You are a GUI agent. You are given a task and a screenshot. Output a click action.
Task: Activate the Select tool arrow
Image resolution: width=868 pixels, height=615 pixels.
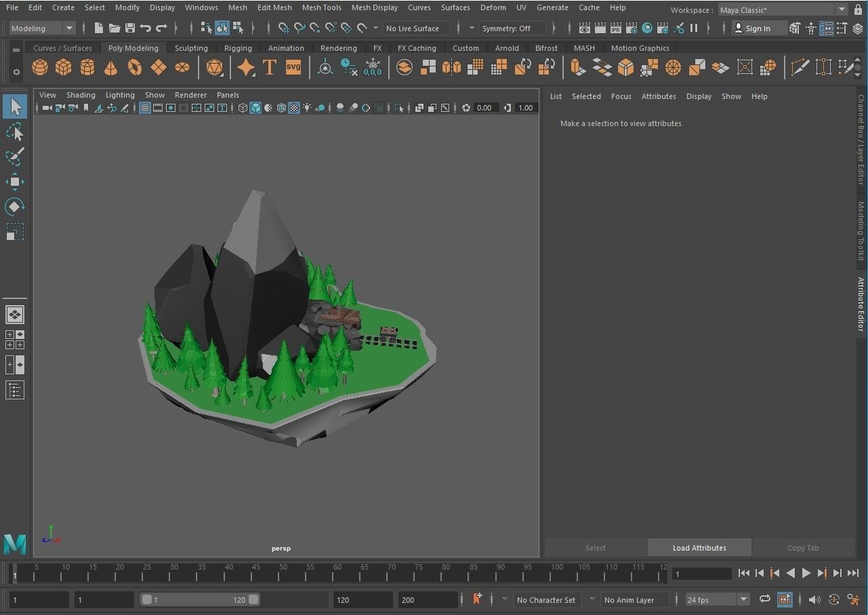click(x=15, y=107)
